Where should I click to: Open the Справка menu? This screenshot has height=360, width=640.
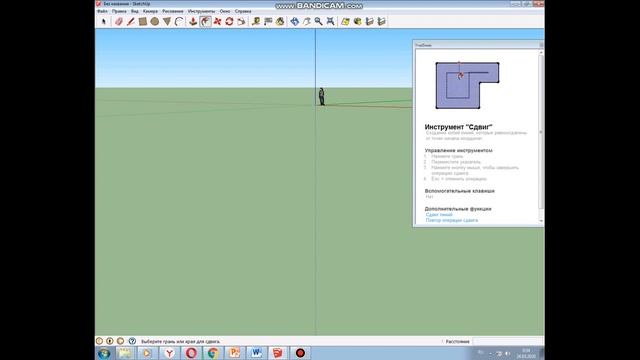[x=243, y=11]
